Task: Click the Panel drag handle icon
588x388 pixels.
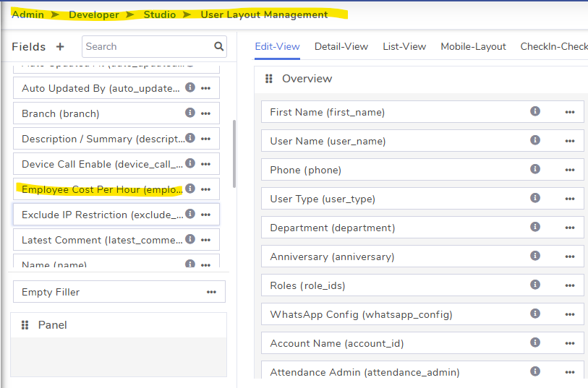Action: 25,325
